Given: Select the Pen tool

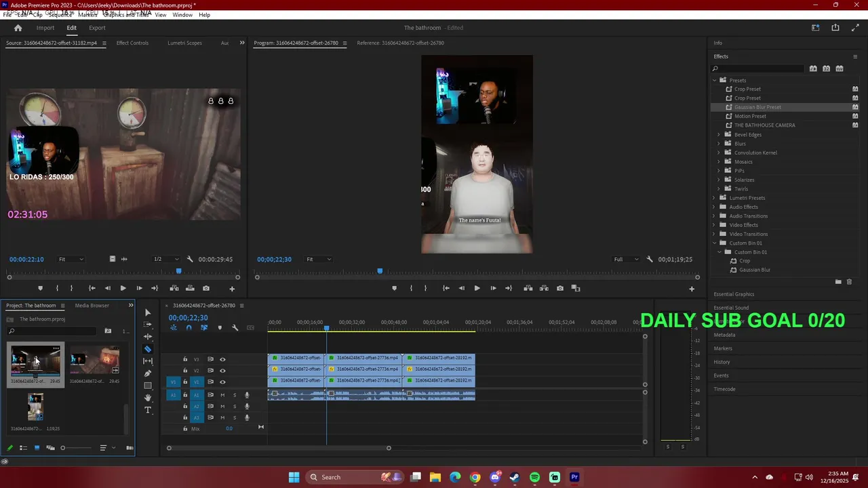Looking at the screenshot, I should click(148, 373).
